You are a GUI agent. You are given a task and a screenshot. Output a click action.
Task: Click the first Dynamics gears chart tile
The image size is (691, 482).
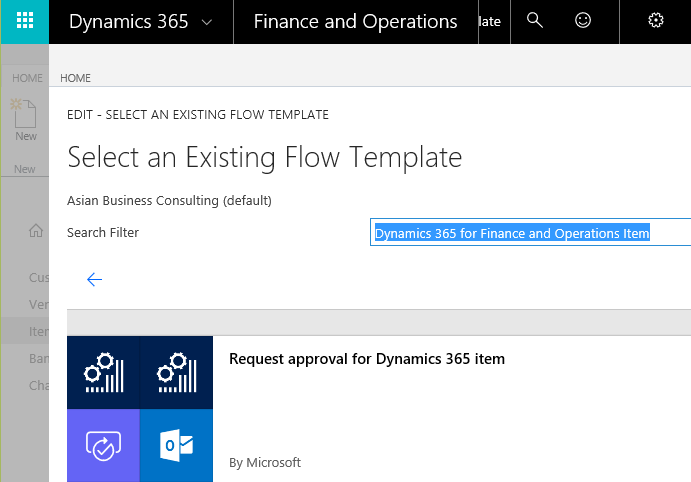pyautogui.click(x=103, y=373)
